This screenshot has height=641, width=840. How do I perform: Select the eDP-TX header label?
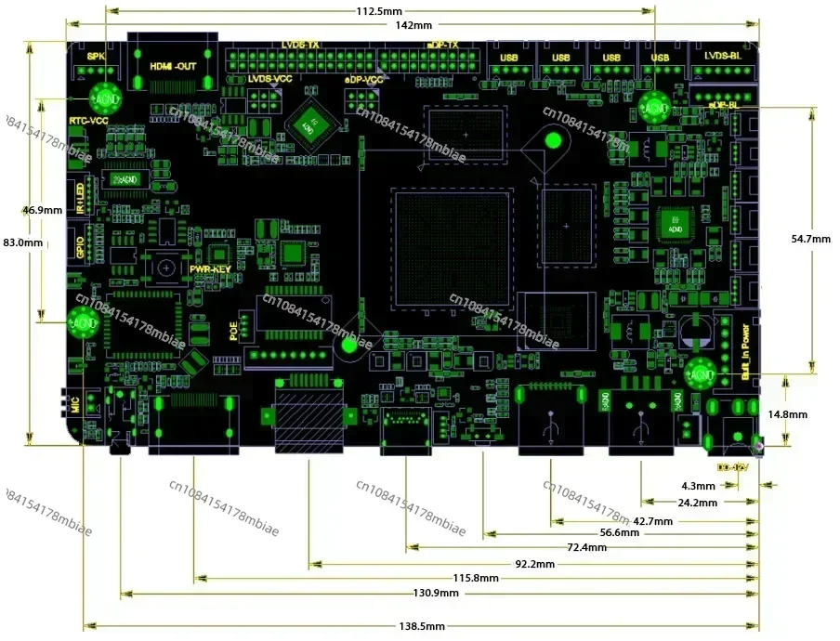click(442, 45)
